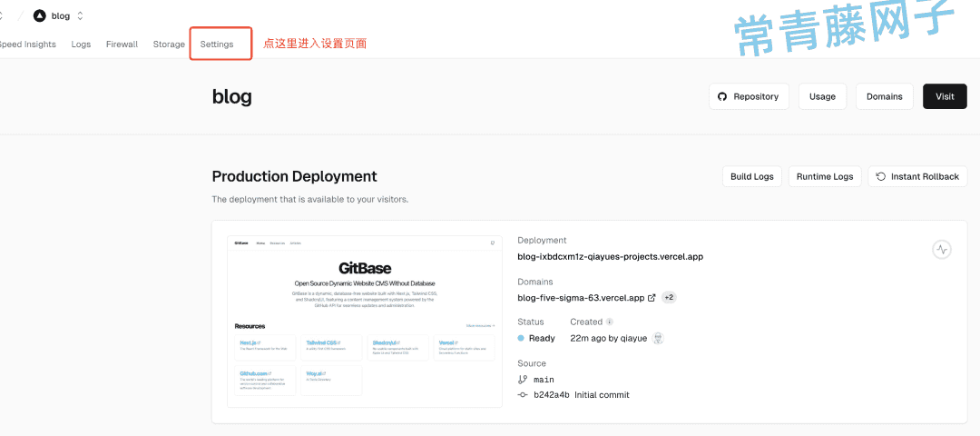The width and height of the screenshot is (980, 436).
Task: Expand the +2 additional domains badge
Action: 669,298
